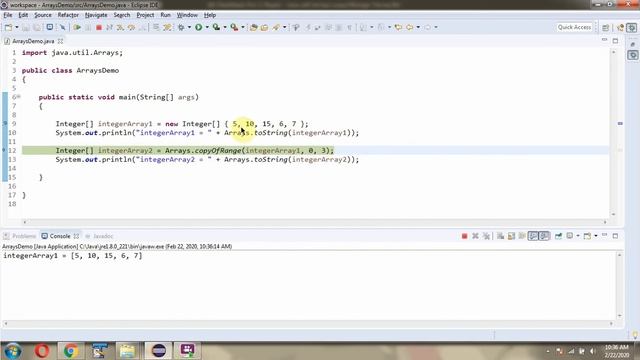Click Remove Launch X icon in console
The width and height of the screenshot is (640, 360).
475,236
